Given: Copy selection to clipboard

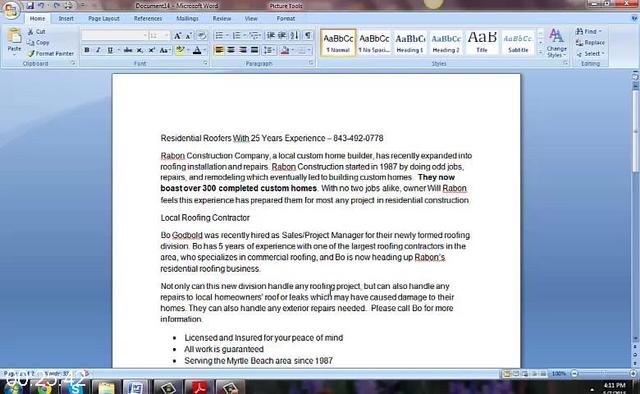Looking at the screenshot, I should 38,42.
